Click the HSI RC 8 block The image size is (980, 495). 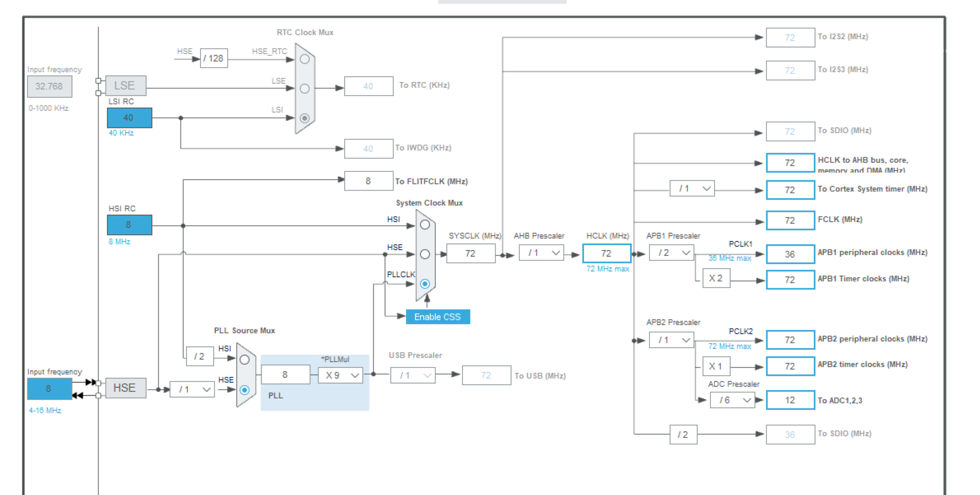[129, 225]
